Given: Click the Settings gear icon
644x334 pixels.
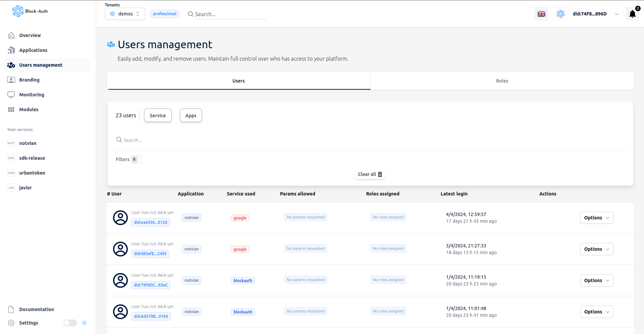Looking at the screenshot, I should (x=11, y=323).
